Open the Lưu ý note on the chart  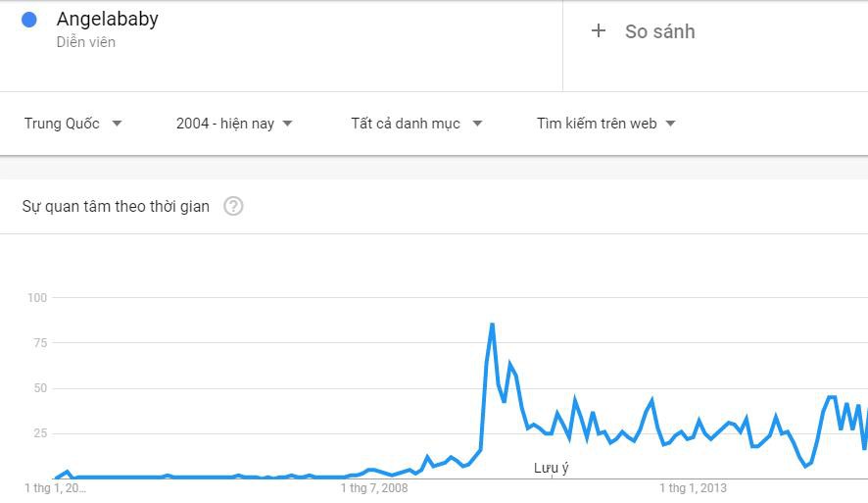point(551,468)
